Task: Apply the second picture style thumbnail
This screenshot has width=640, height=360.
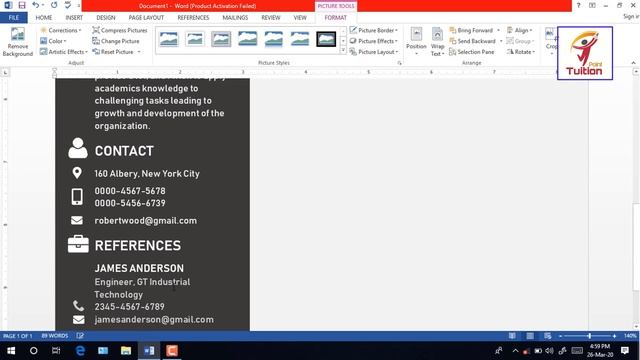Action: 195,40
